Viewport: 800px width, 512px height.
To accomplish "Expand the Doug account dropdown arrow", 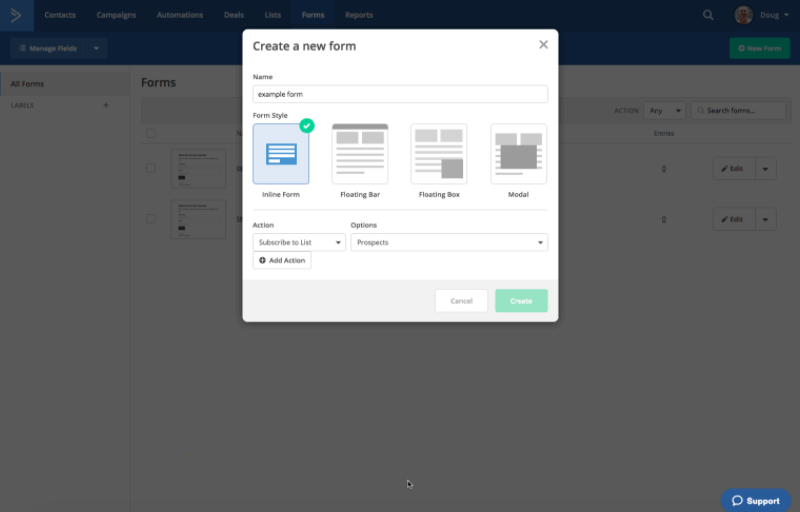I will (786, 15).
